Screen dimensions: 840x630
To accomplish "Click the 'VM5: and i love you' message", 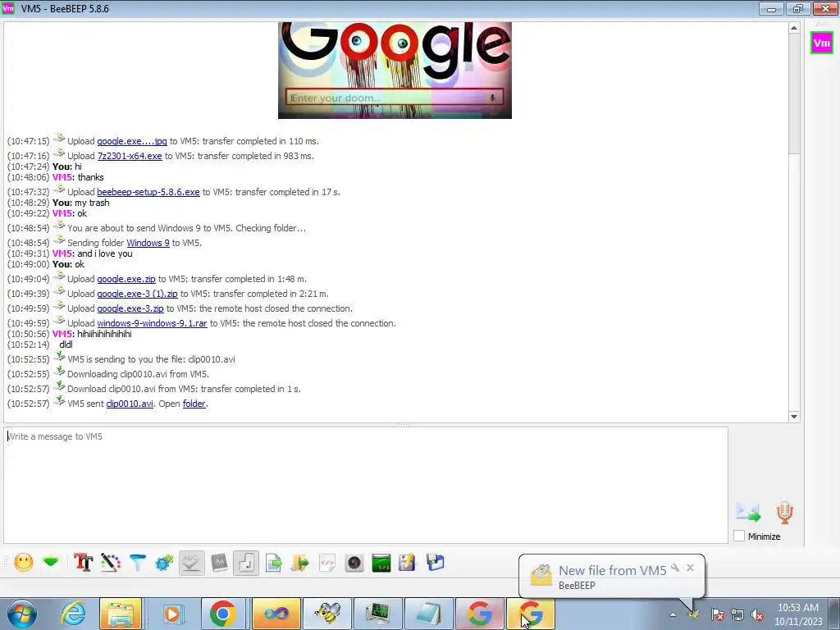I will 92,253.
